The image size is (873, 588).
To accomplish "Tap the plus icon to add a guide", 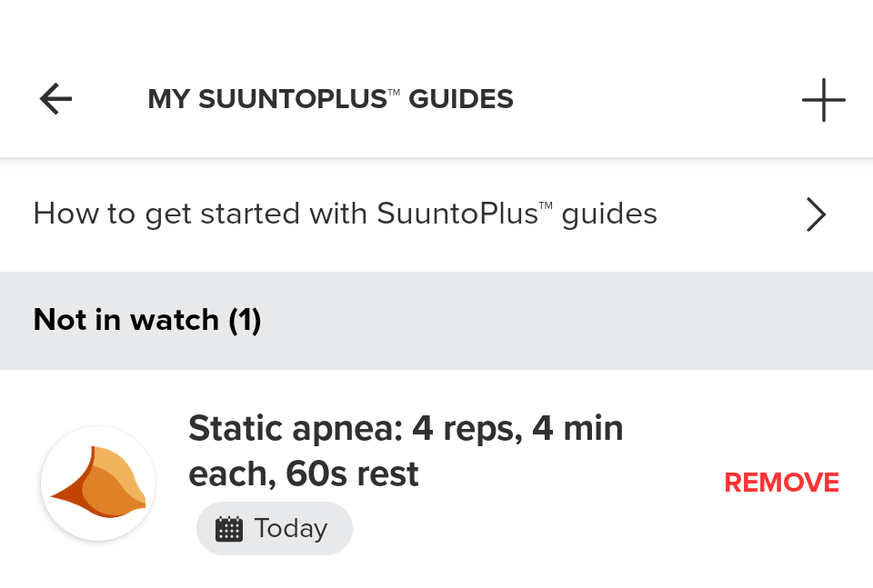I will 823,100.
